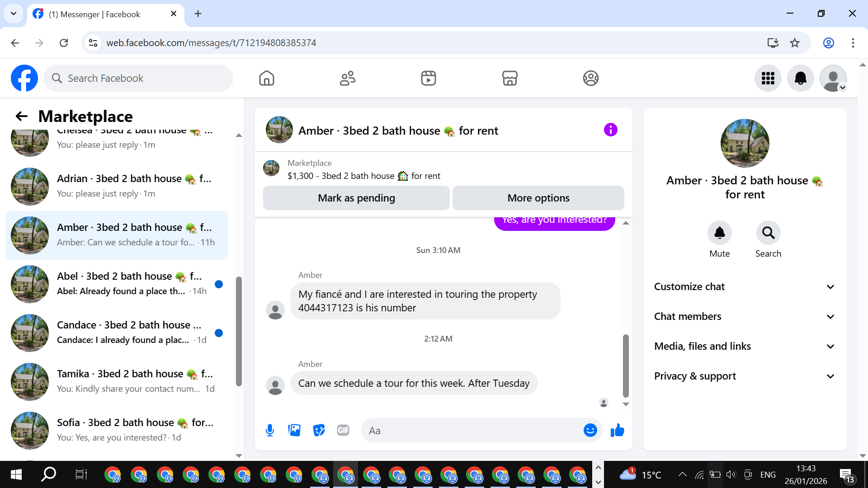
Task: Open the Facebook menu grid icon
Action: (768, 78)
